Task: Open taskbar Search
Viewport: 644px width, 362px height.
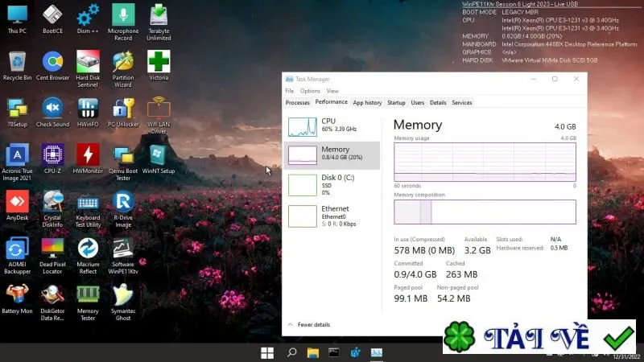Action: [x=291, y=352]
